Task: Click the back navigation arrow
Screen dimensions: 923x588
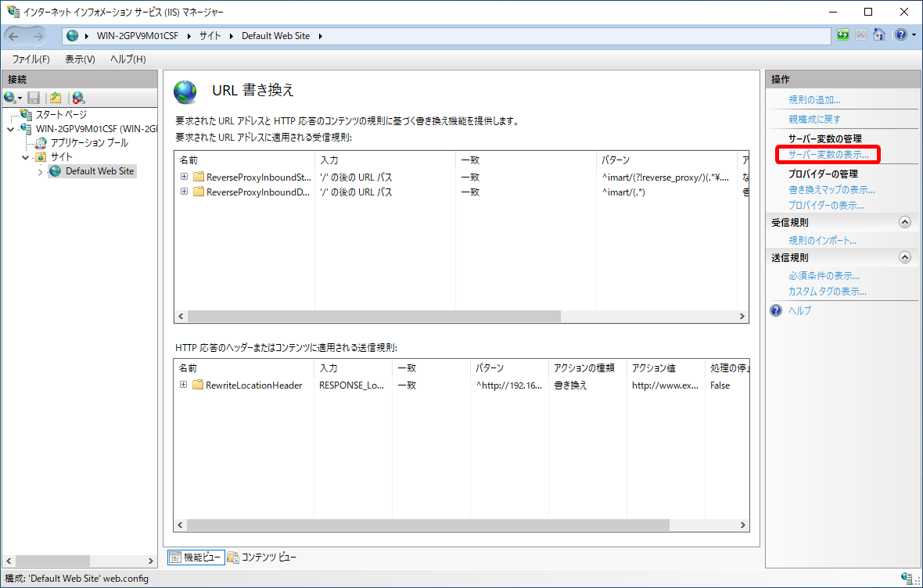Action: coord(13,37)
